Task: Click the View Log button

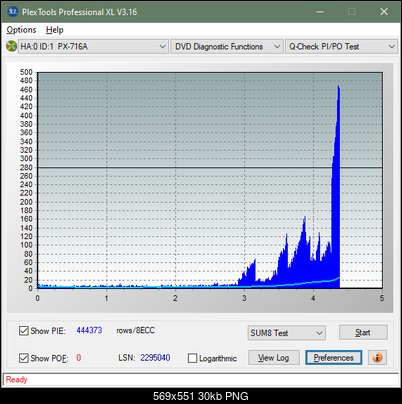Action: click(274, 358)
